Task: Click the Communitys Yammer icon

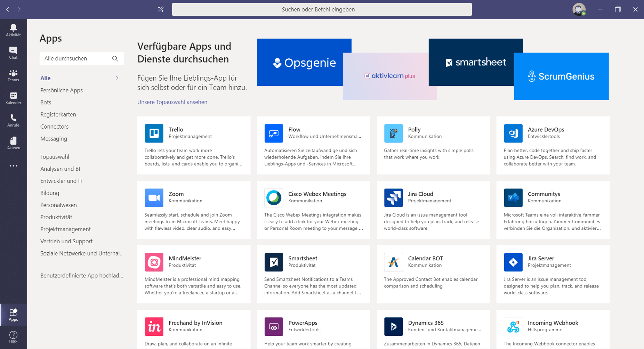Action: click(513, 198)
